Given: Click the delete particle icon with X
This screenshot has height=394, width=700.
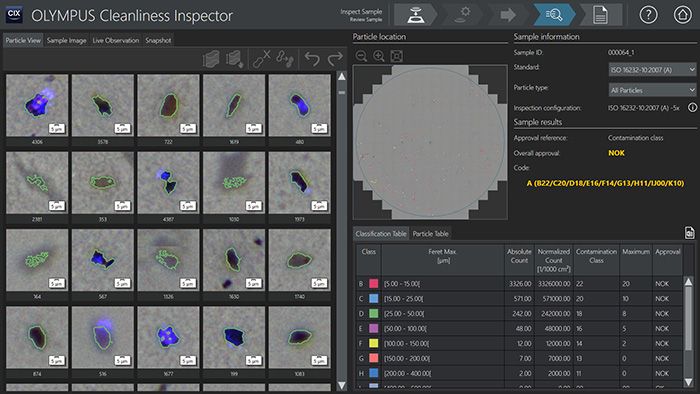Looking at the screenshot, I should 261,58.
